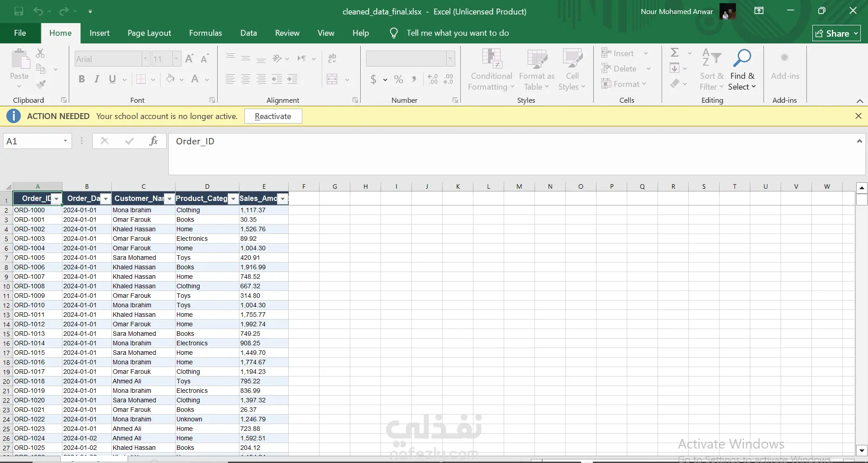Open the File menu
The image size is (868, 463).
pos(20,33)
